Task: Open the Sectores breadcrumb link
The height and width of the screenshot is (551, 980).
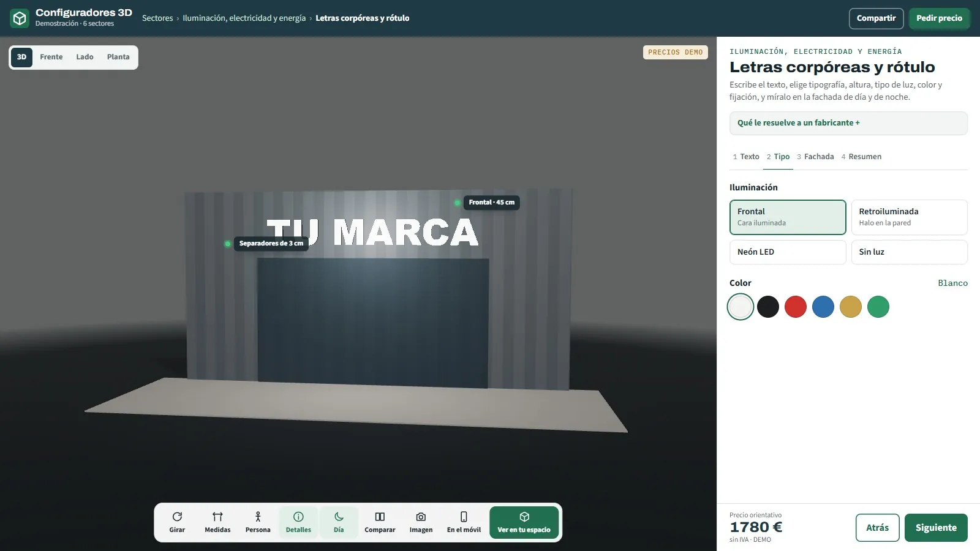Action: tap(157, 18)
